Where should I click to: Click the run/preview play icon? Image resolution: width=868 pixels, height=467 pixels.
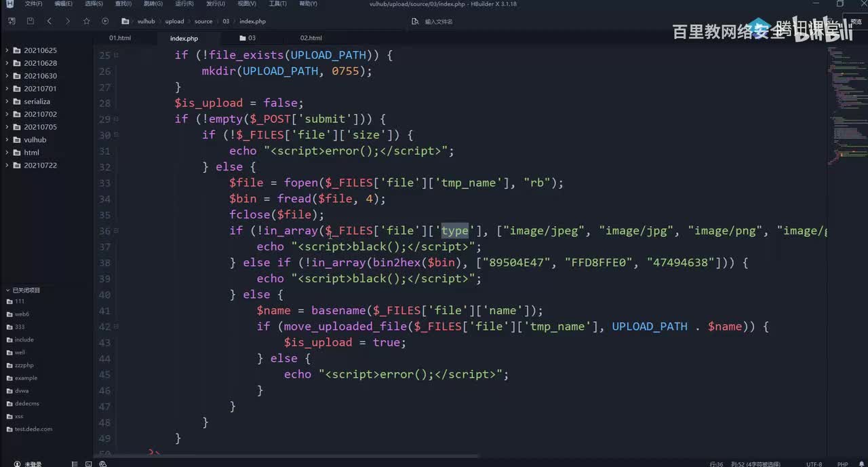(105, 21)
